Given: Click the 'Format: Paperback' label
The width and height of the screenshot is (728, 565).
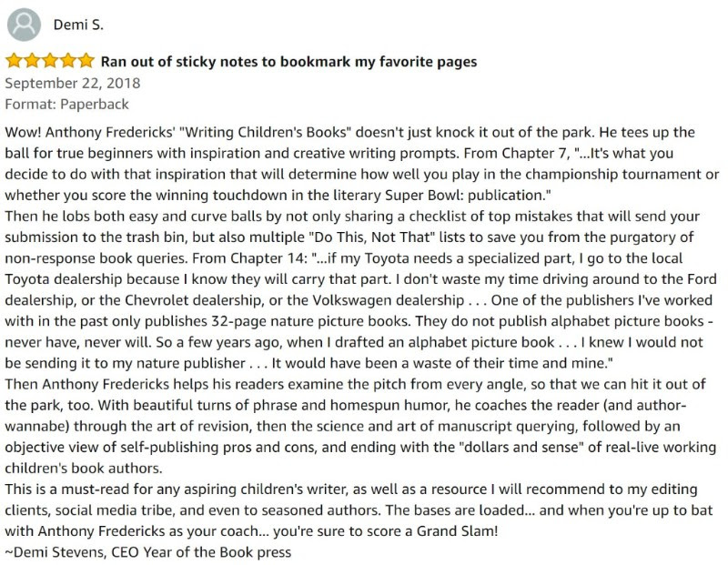Looking at the screenshot, I should click(66, 104).
